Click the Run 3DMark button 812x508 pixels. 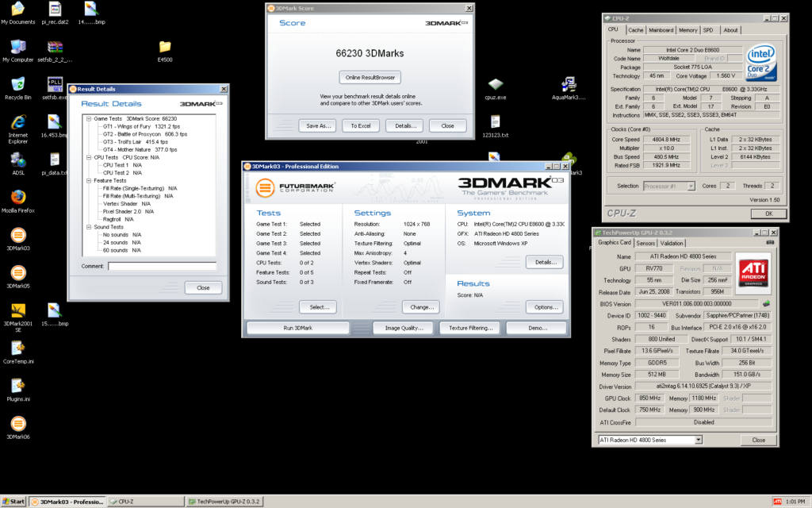pyautogui.click(x=298, y=328)
